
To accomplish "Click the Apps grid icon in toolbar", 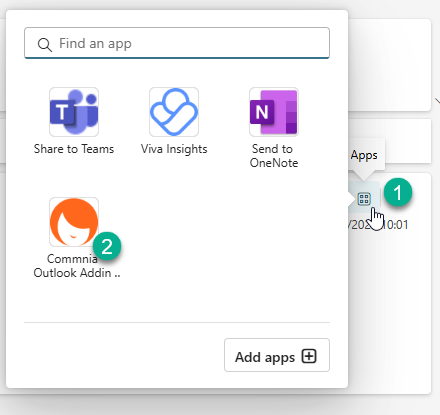I will [x=364, y=199].
